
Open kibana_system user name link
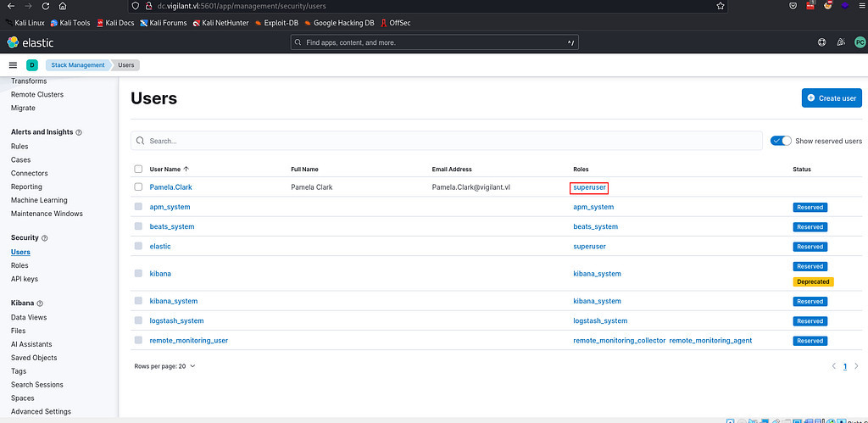coord(174,301)
